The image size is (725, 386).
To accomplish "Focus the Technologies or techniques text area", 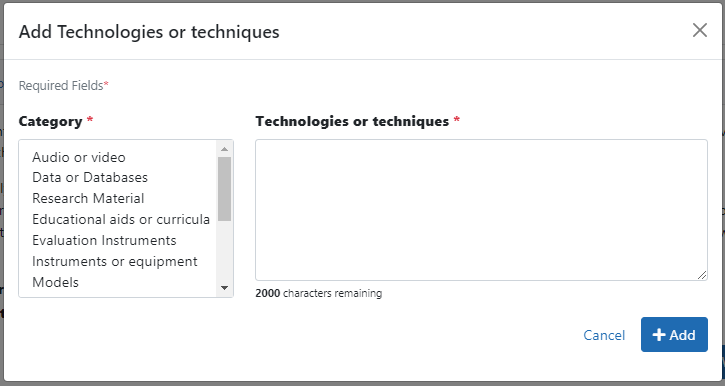I will coord(481,210).
